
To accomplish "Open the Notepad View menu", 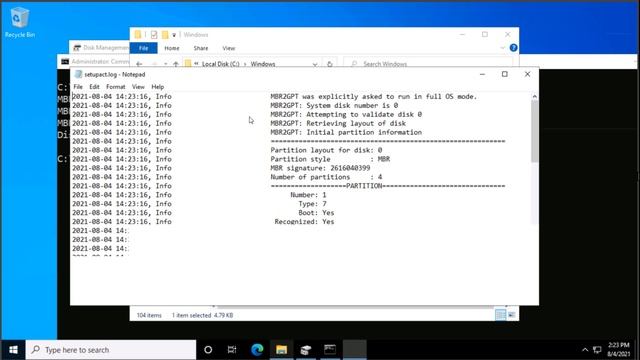I will coord(138,87).
